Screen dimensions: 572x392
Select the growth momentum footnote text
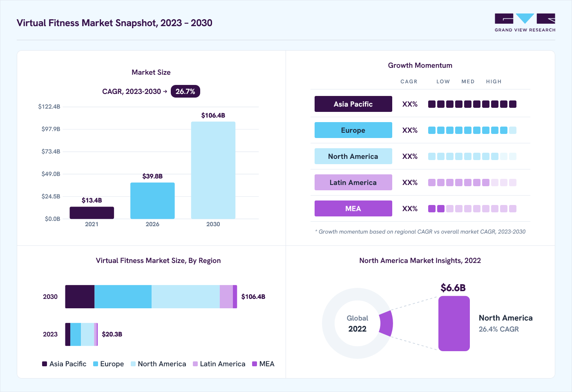click(420, 232)
